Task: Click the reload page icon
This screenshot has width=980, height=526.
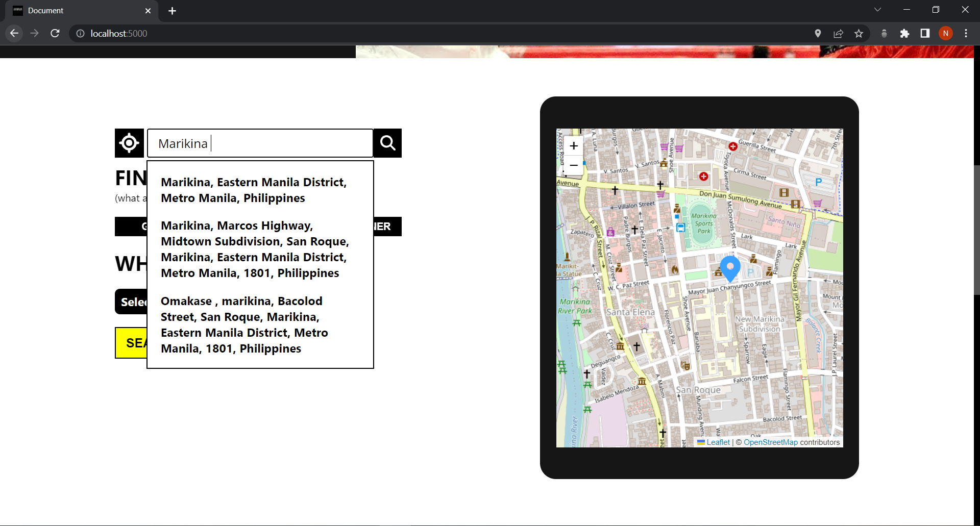Action: [x=55, y=33]
